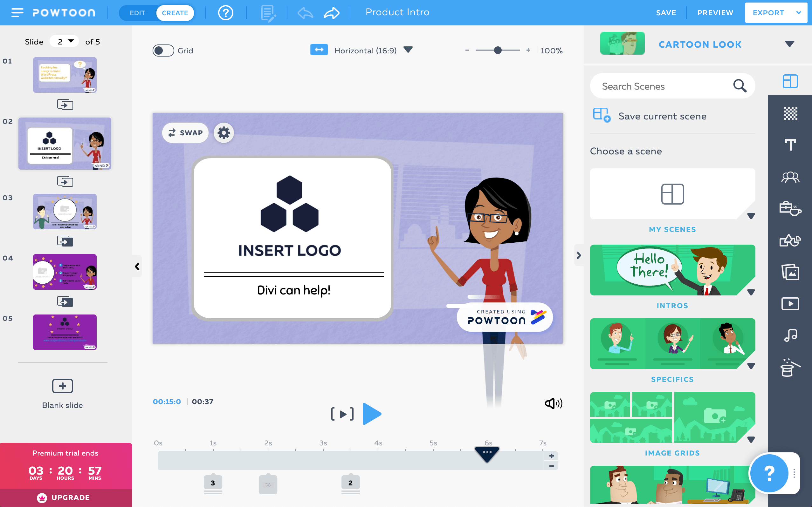Image resolution: width=812 pixels, height=507 pixels.
Task: Click the text formatting icon in sidebar
Action: pos(790,144)
